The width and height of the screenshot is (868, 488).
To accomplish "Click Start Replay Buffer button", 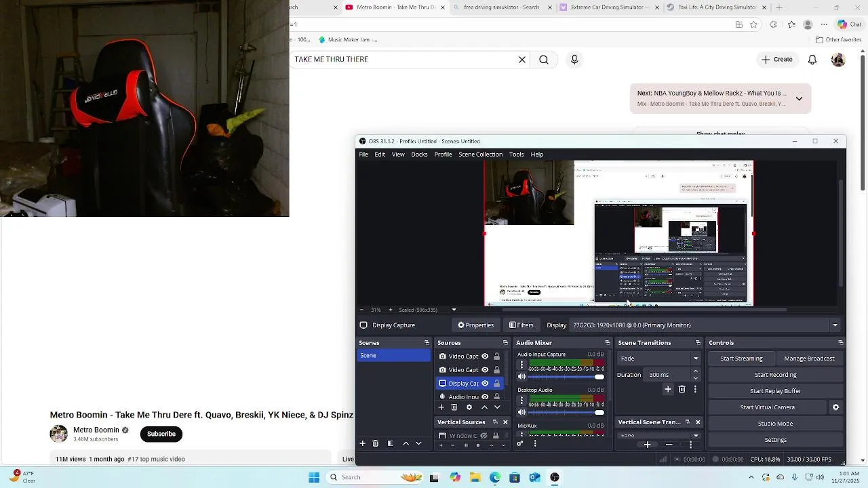I will (775, 391).
